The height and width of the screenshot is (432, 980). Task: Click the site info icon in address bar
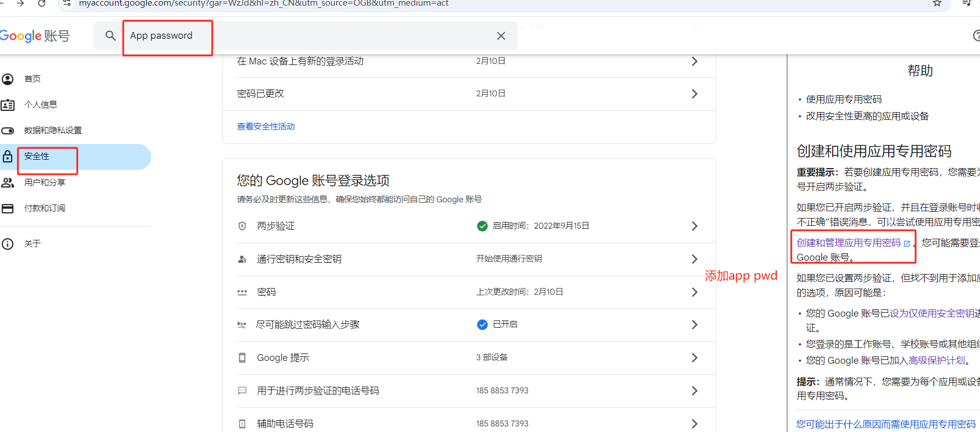point(67,3)
